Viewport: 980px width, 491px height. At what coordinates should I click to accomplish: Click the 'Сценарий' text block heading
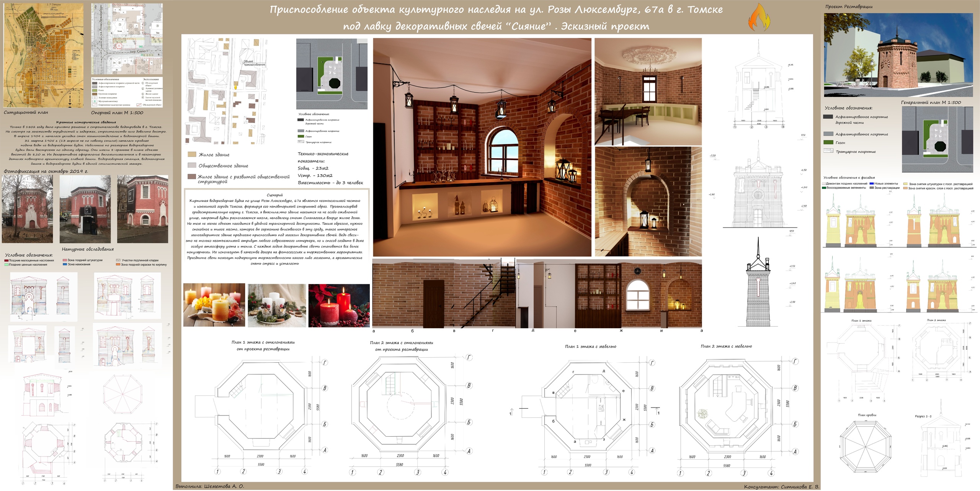pos(274,195)
